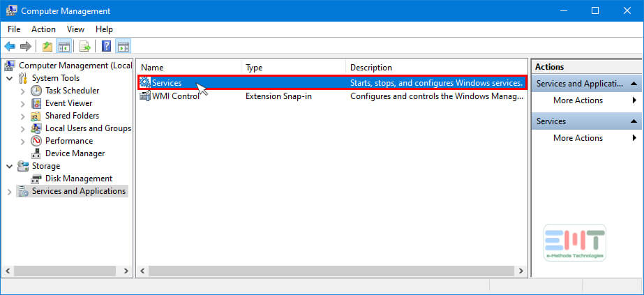Toggle the Show/Hide Console Tree icon
Screen dimensions: 644x295
point(63,46)
